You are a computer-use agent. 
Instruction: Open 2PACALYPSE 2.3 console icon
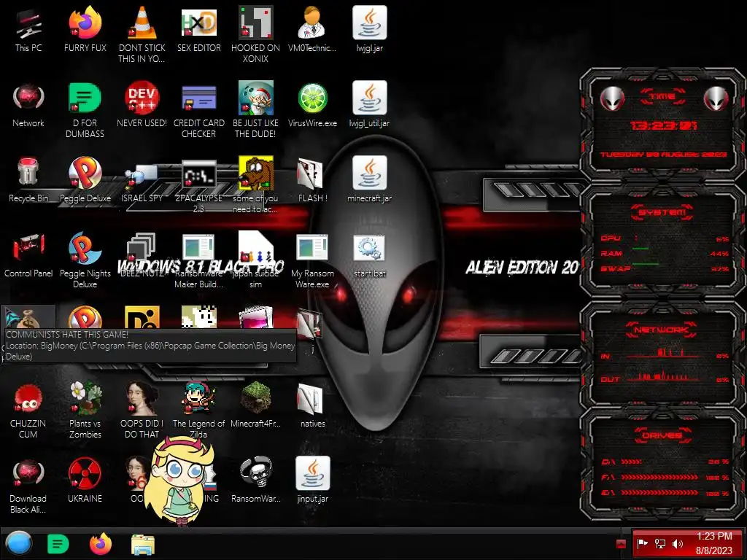click(198, 174)
